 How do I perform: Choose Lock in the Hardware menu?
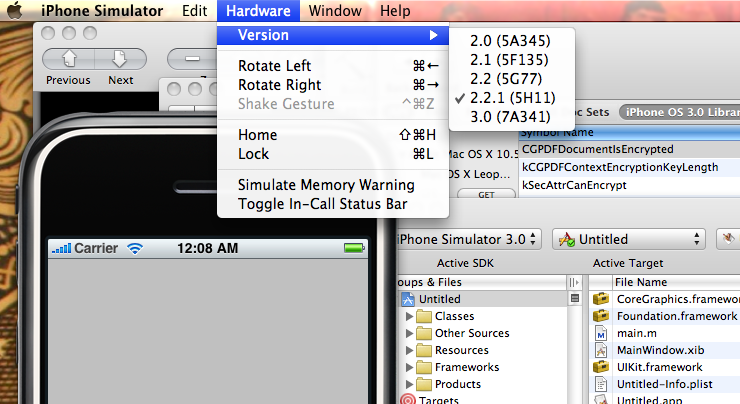pyautogui.click(x=333, y=154)
